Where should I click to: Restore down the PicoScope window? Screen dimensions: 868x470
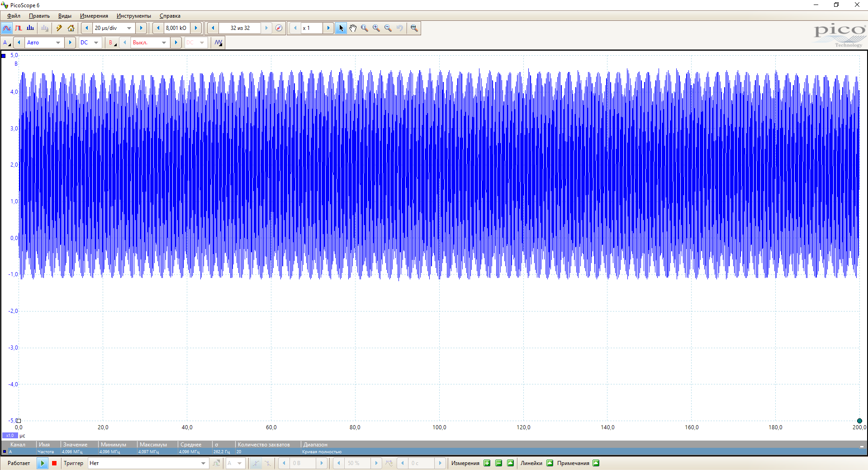tap(836, 5)
